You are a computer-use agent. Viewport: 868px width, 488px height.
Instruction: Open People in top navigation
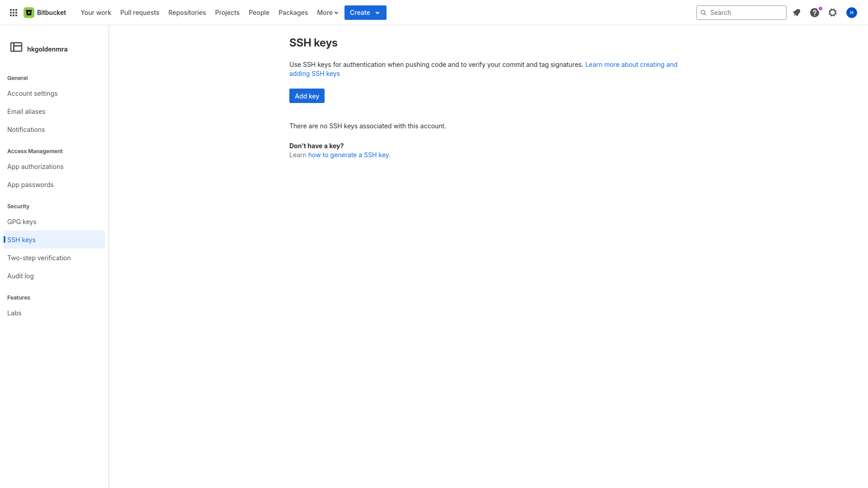[259, 13]
